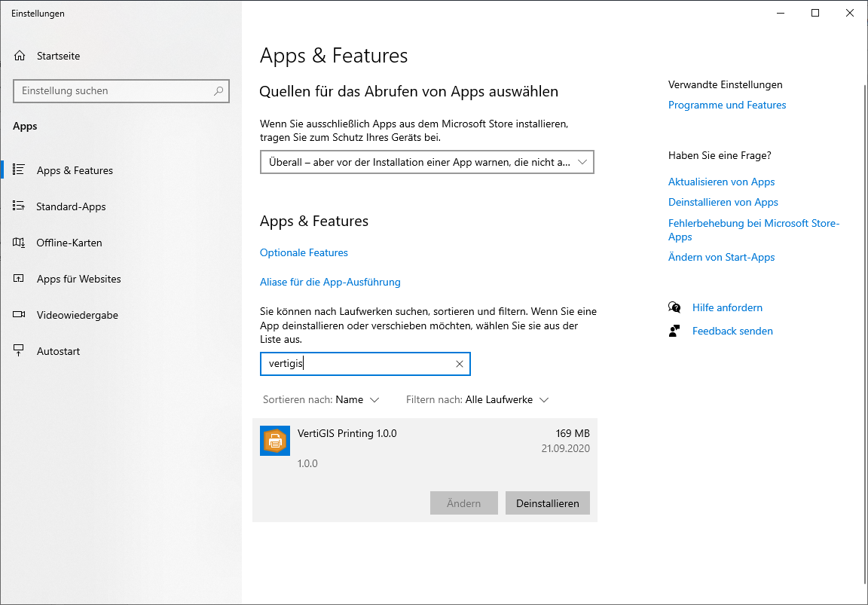Click the Startseite home icon
The height and width of the screenshot is (605, 868).
click(20, 56)
